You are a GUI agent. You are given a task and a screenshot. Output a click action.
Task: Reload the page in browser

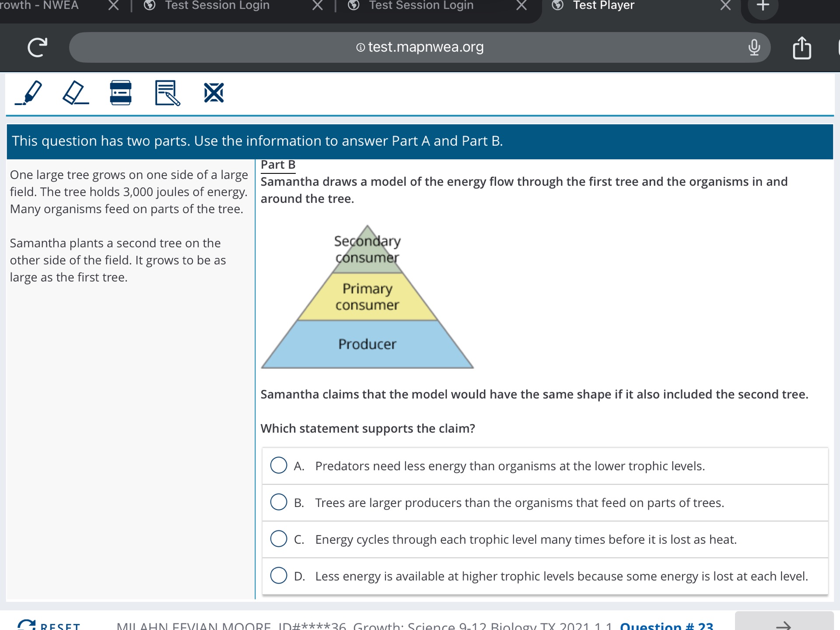coord(37,47)
